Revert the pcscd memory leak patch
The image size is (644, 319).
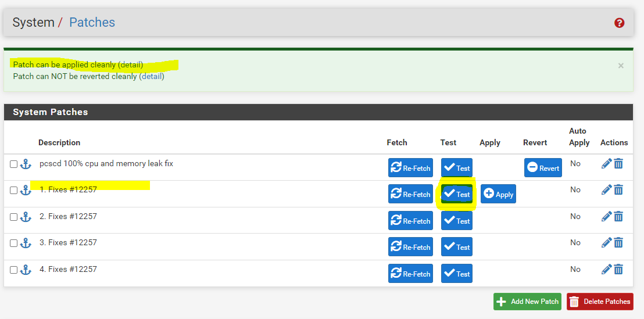click(x=543, y=168)
